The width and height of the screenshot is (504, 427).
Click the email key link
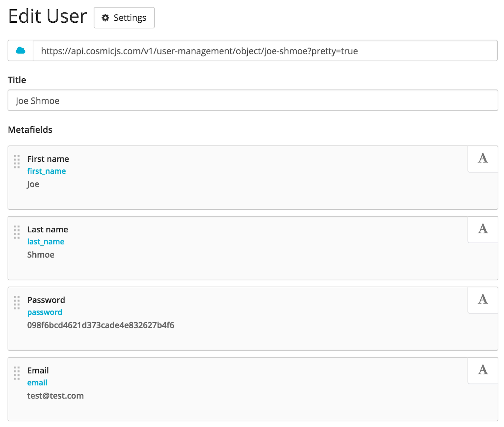point(37,382)
